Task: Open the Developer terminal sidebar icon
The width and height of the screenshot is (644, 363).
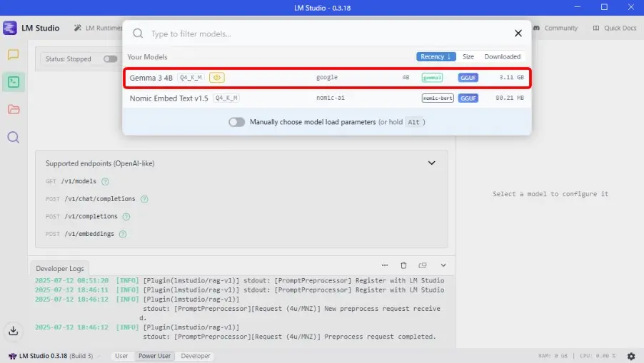Action: [13, 82]
